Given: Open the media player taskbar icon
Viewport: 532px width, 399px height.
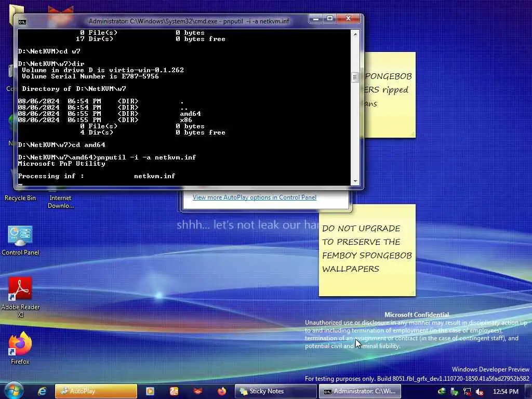Looking at the screenshot, I should 150,391.
